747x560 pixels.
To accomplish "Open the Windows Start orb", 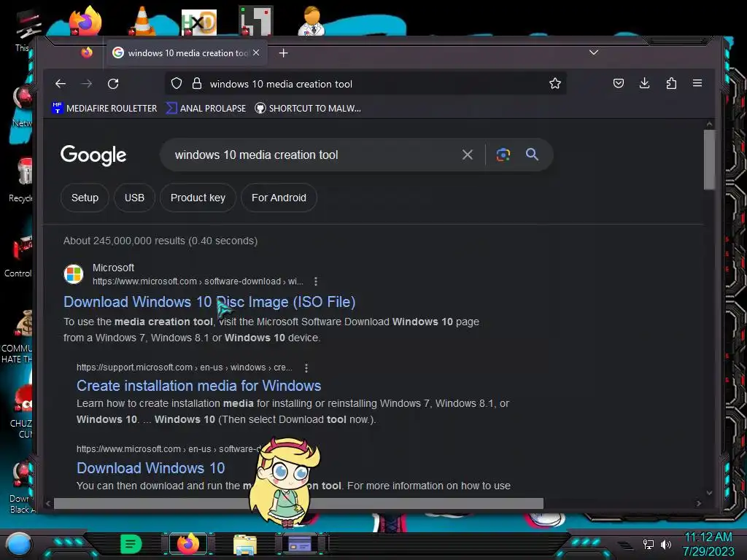I will (19, 544).
